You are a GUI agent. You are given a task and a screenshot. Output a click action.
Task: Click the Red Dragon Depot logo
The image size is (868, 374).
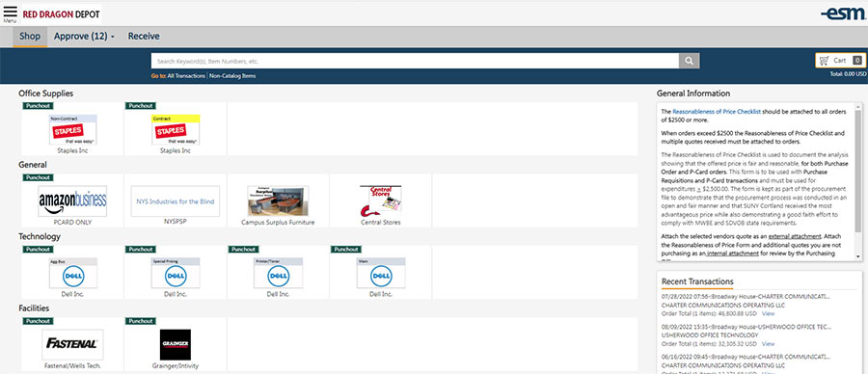(x=62, y=13)
